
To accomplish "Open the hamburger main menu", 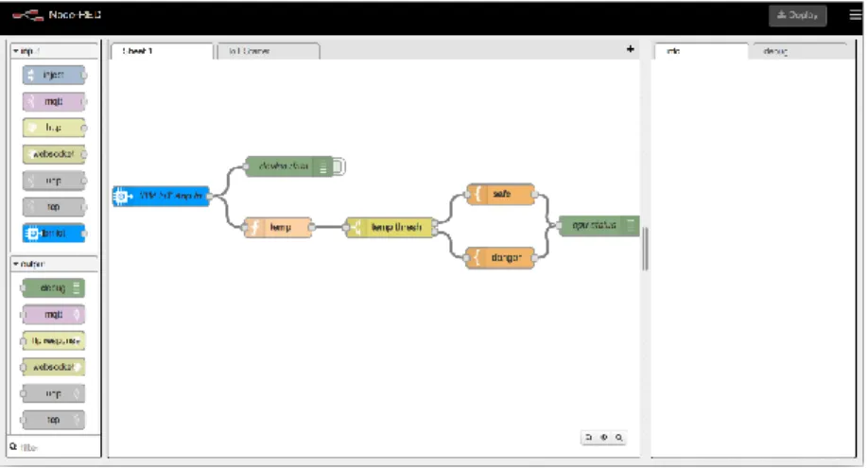I will (x=855, y=15).
